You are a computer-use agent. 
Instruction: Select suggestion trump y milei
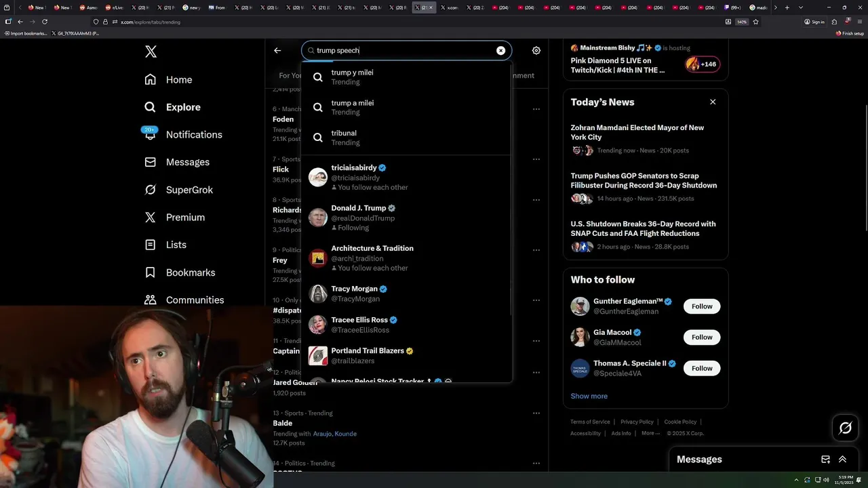407,77
